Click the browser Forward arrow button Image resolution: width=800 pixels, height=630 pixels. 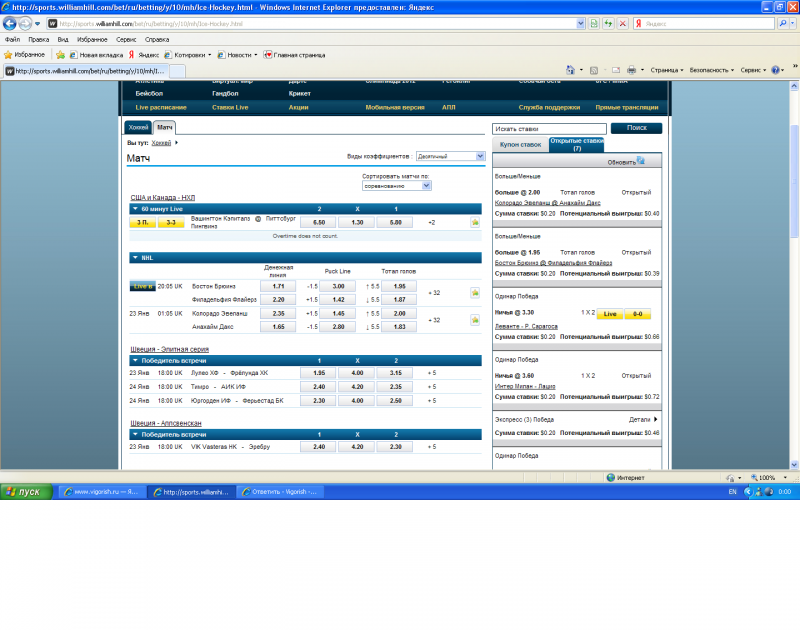tap(25, 23)
